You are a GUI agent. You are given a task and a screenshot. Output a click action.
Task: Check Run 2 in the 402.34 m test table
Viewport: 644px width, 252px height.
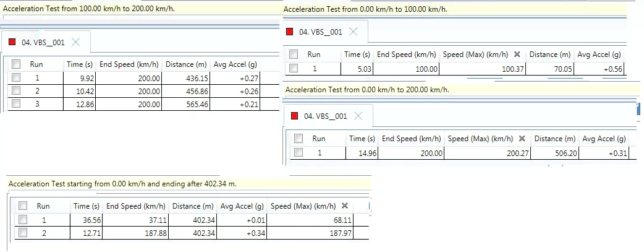click(23, 232)
